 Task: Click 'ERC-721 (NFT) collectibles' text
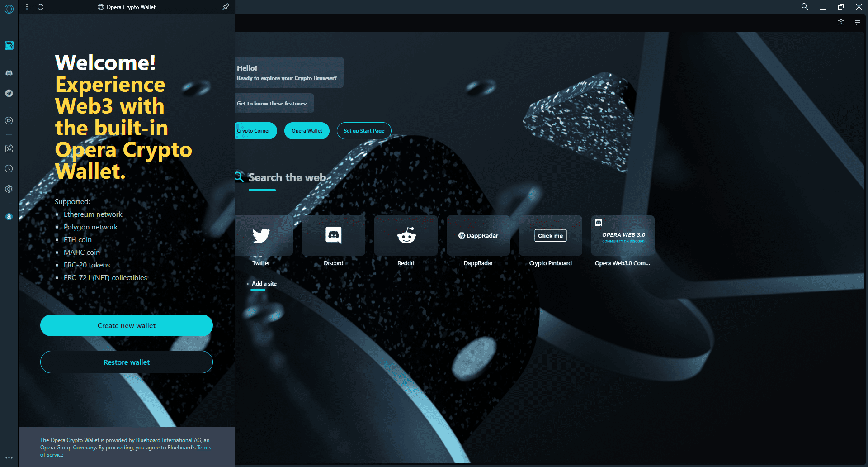pos(105,277)
